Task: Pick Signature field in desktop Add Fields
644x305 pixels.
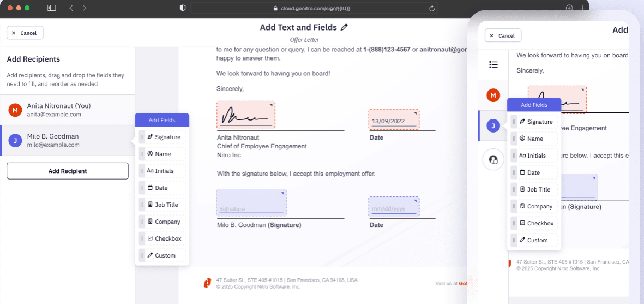Action: (x=162, y=137)
